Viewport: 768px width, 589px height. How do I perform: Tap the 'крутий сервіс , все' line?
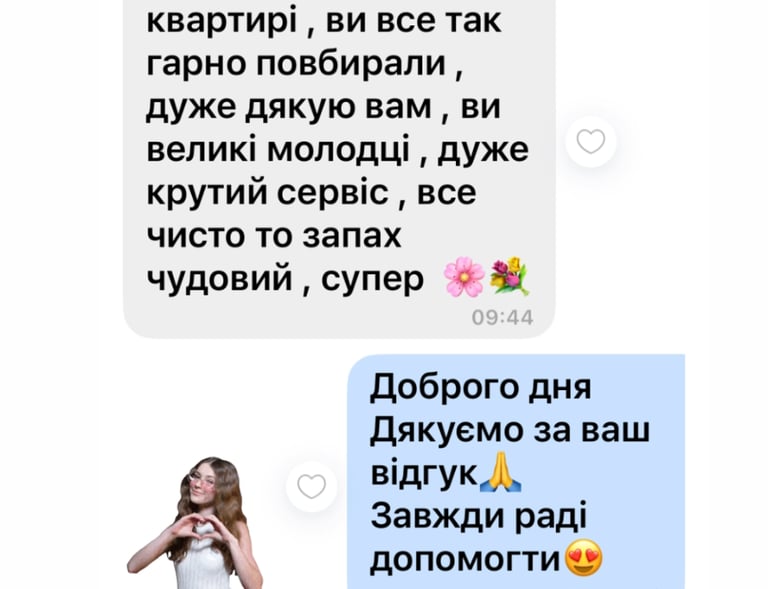tap(312, 193)
